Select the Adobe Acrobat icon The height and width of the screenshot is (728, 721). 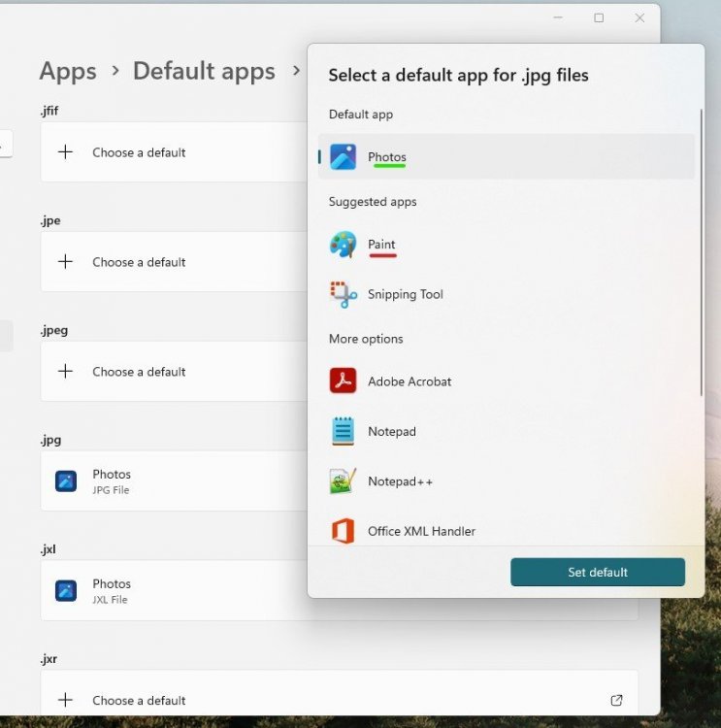(343, 381)
